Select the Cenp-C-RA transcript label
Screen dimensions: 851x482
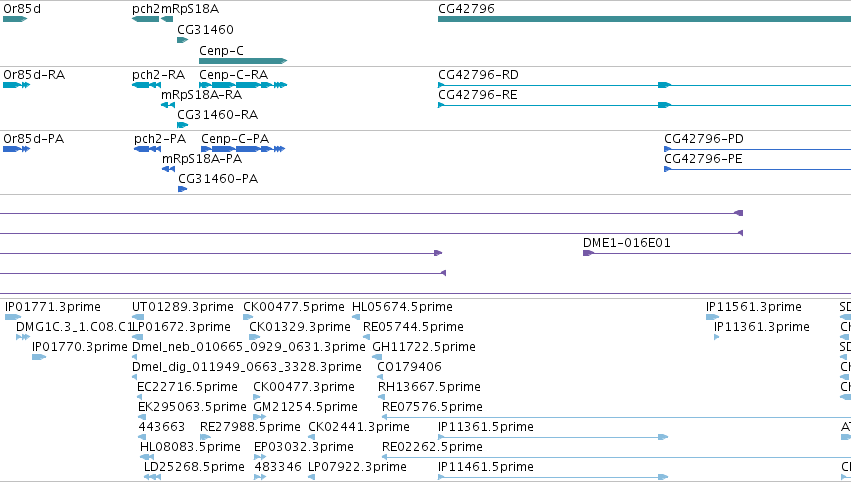tap(233, 75)
